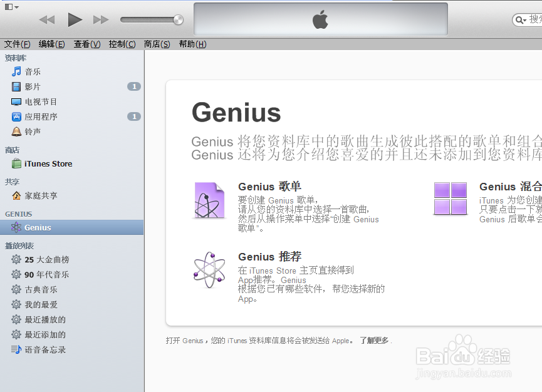This screenshot has width=542, height=392.
Task: Open 我的最爱 smart playlist gear icon
Action: pos(16,304)
